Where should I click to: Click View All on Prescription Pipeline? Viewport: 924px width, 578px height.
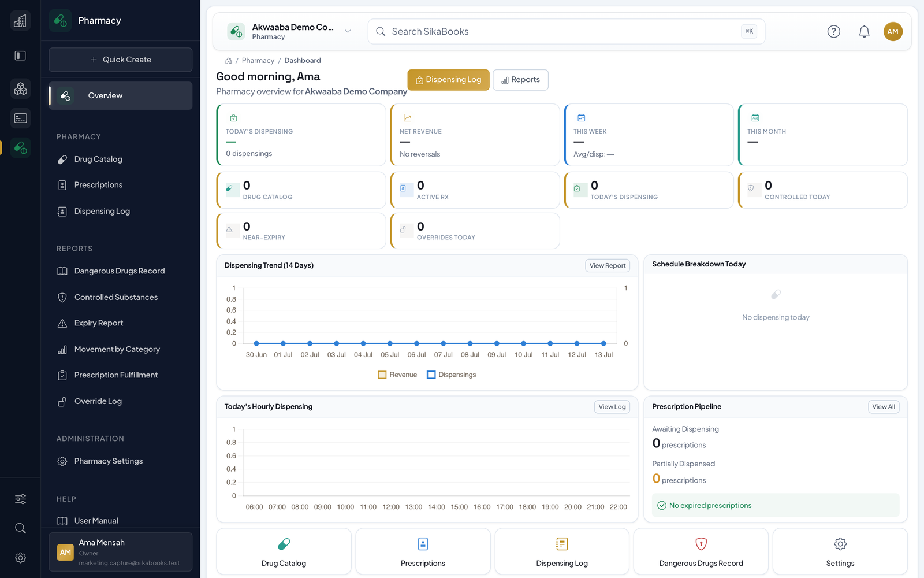pos(884,407)
